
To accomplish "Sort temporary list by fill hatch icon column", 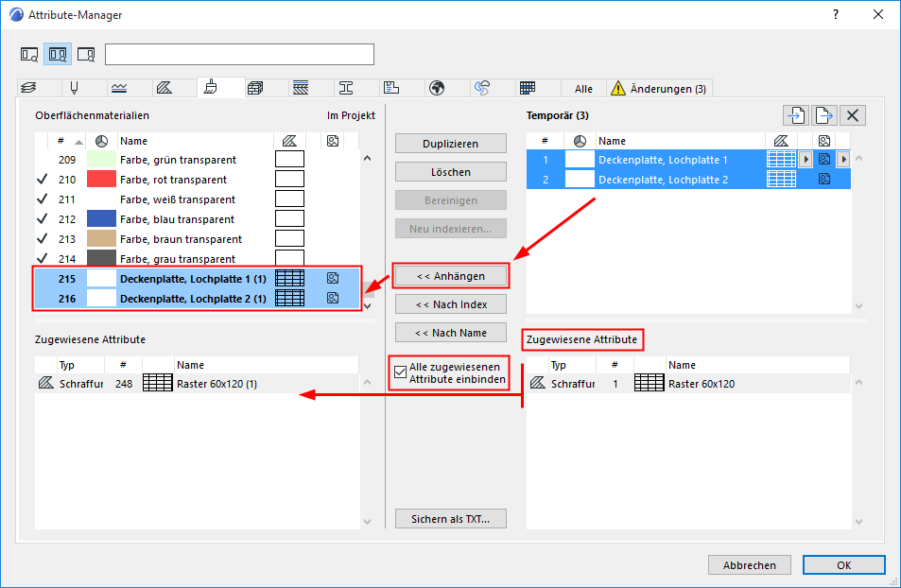I will pyautogui.click(x=782, y=141).
